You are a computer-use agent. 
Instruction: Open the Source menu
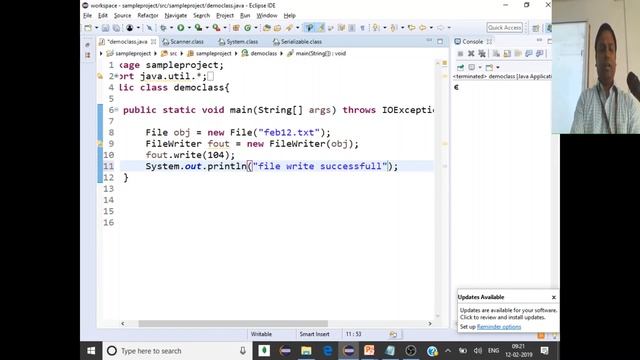122,16
